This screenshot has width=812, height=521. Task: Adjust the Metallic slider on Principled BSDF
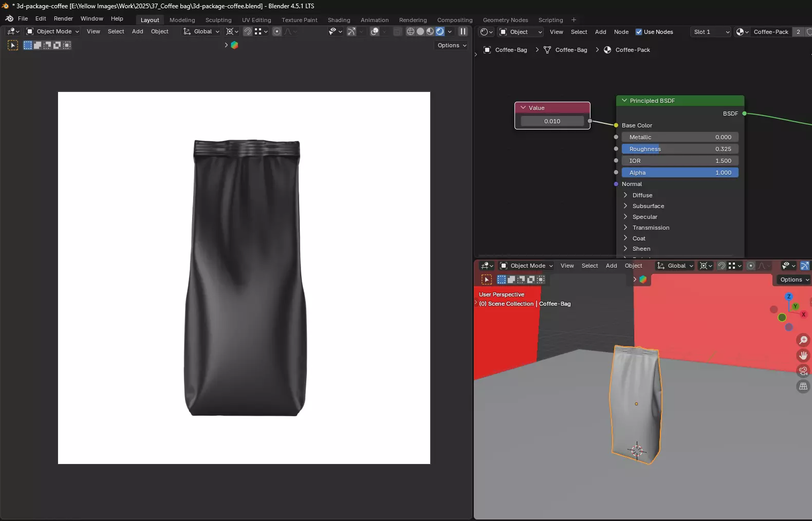click(x=680, y=137)
